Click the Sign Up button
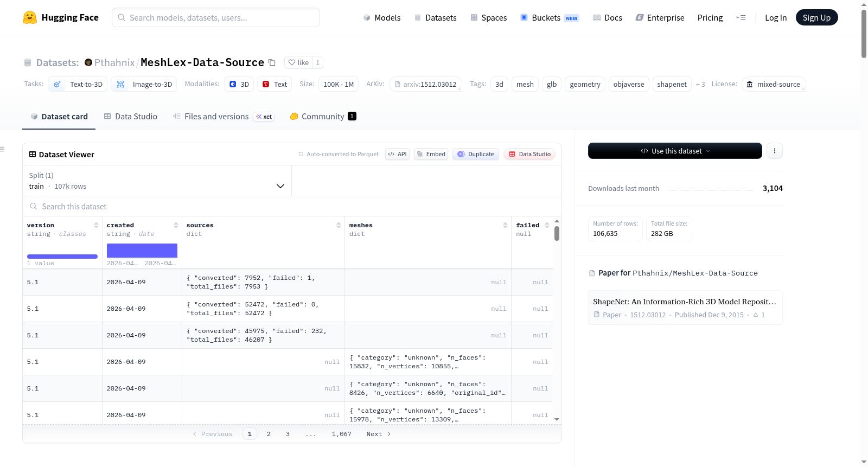The width and height of the screenshot is (868, 467). (817, 17)
